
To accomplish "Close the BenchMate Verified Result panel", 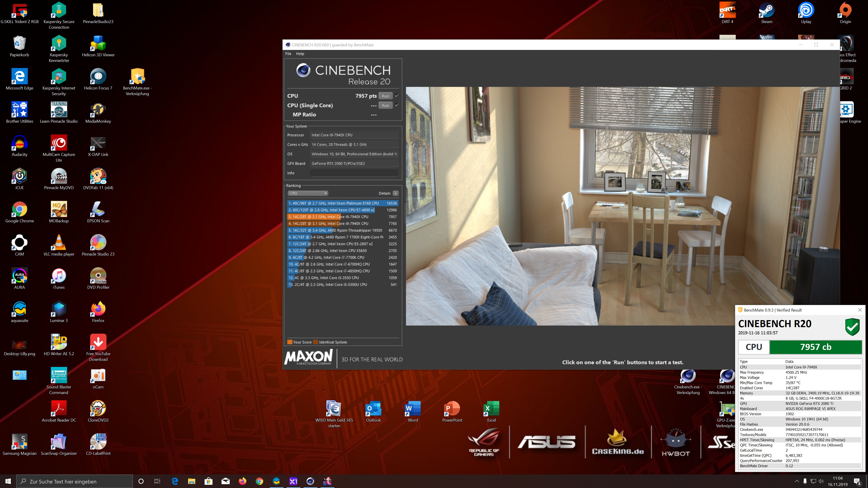I will pos(860,310).
